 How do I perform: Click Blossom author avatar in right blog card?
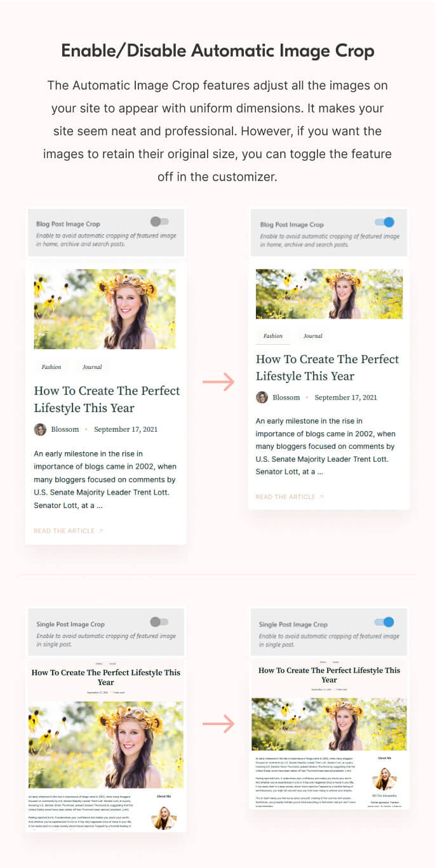(x=262, y=397)
